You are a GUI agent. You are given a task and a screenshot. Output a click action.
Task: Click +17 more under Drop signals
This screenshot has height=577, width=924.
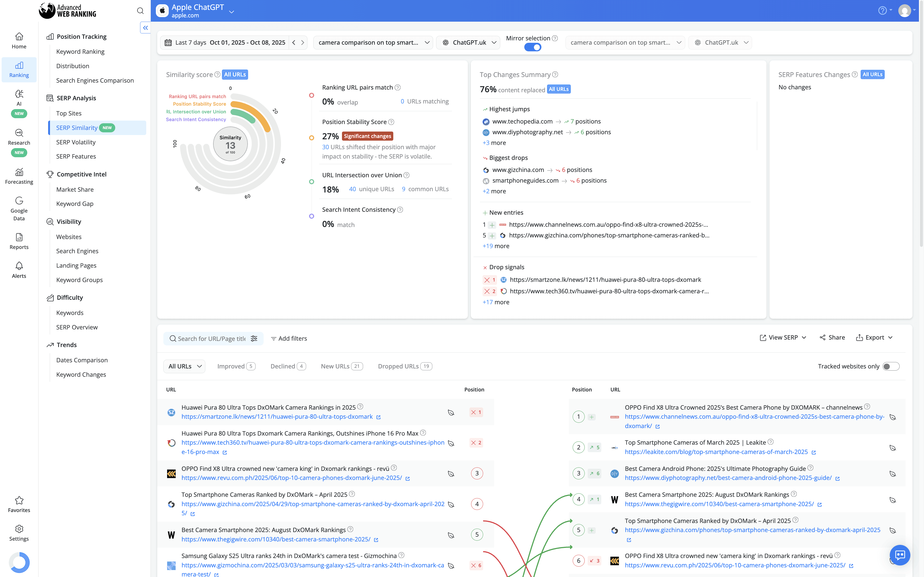point(496,302)
